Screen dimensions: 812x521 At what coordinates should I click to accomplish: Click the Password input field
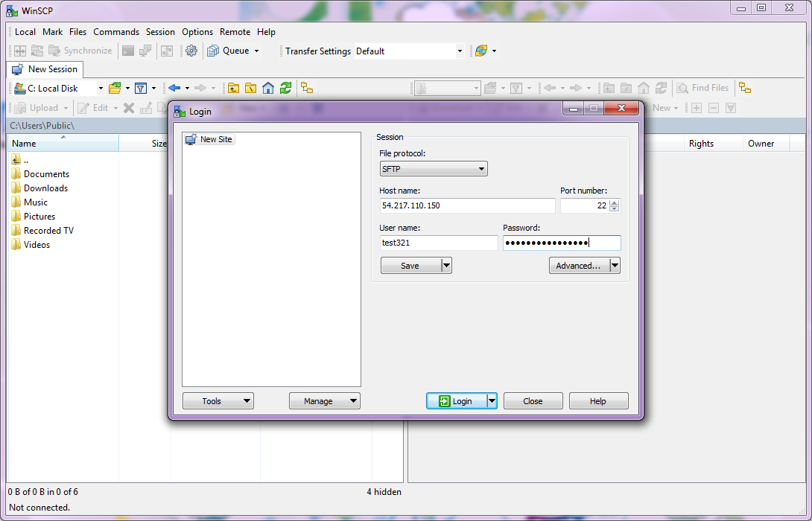coord(562,243)
